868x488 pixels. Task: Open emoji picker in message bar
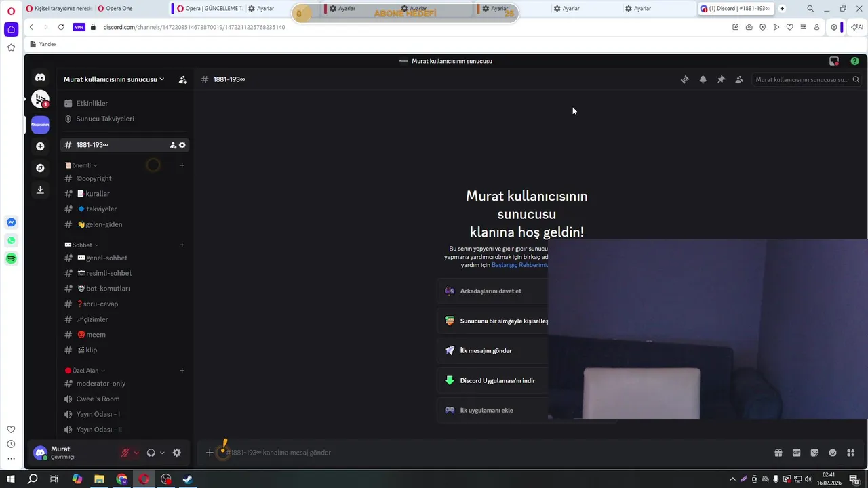[833, 453]
